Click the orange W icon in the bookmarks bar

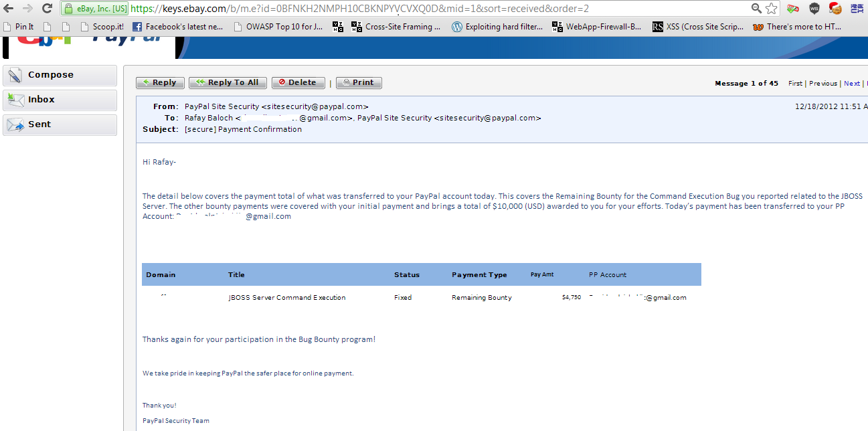tap(758, 27)
